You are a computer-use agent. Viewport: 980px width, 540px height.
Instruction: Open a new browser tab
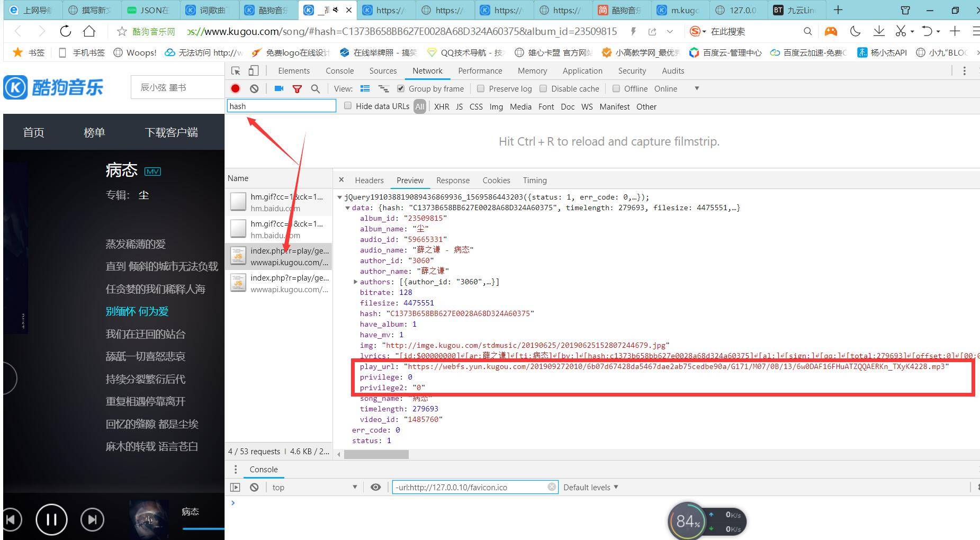[838, 10]
